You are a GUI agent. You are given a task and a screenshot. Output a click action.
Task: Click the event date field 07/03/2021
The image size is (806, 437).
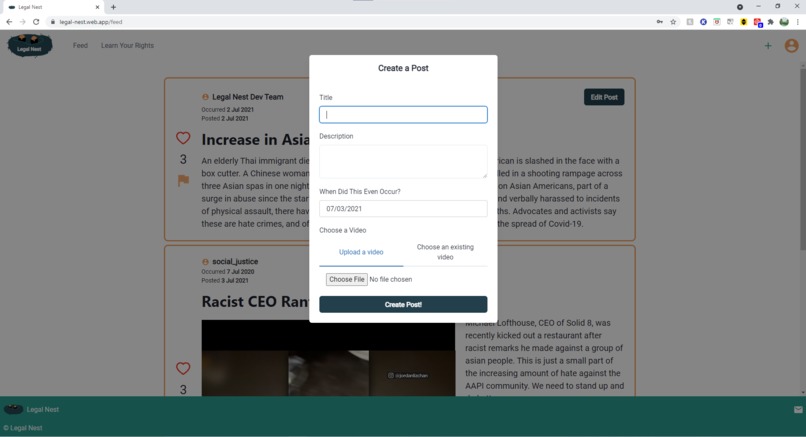403,209
